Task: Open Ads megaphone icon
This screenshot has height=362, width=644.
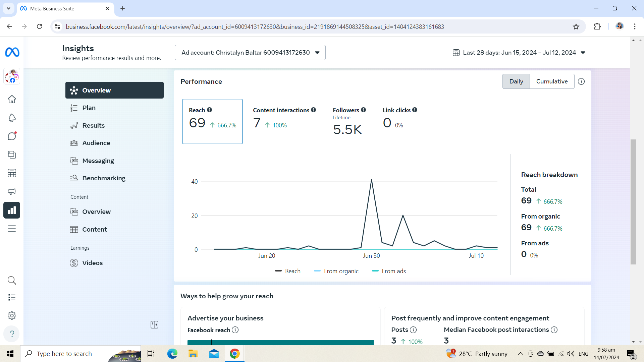Action: 12,192
